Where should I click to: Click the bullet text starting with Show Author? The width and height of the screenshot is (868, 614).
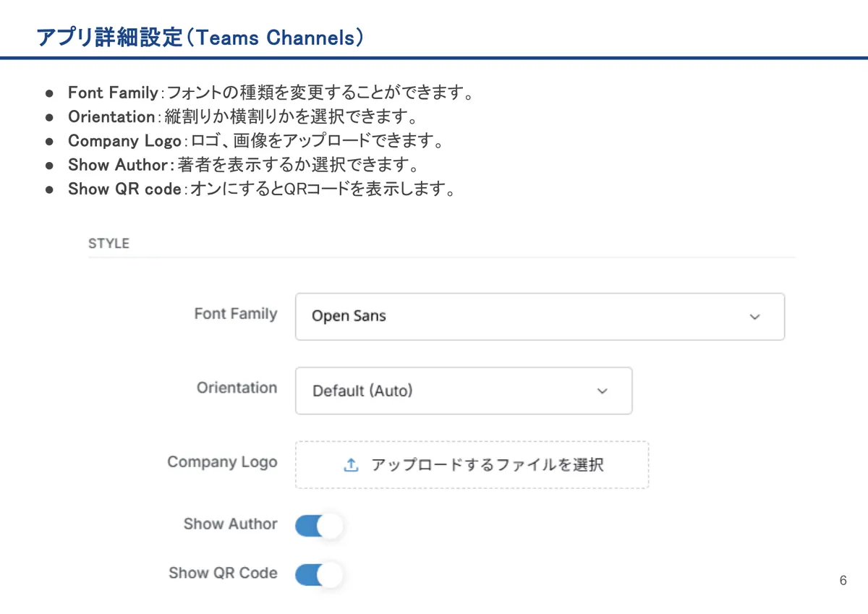[243, 165]
